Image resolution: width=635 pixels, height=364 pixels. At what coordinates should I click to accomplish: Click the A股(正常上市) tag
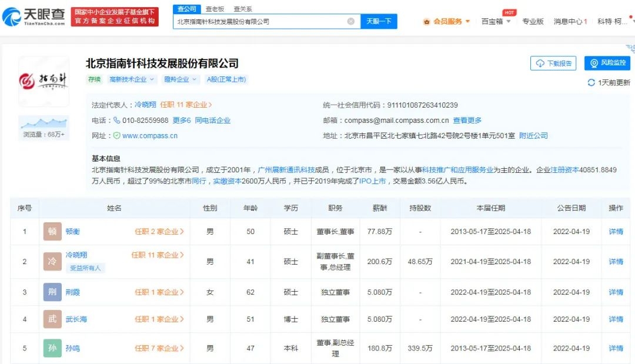click(226, 79)
